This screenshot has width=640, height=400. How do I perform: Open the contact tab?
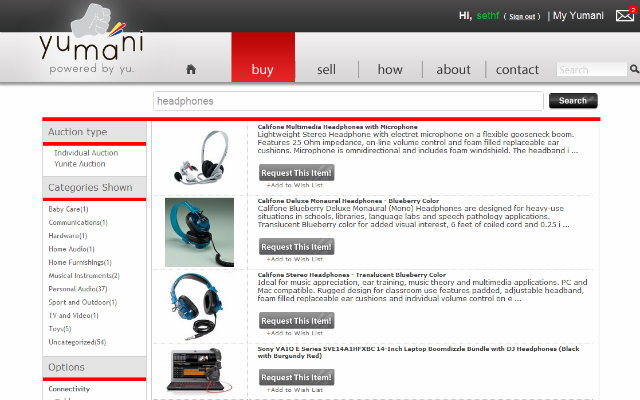point(517,69)
